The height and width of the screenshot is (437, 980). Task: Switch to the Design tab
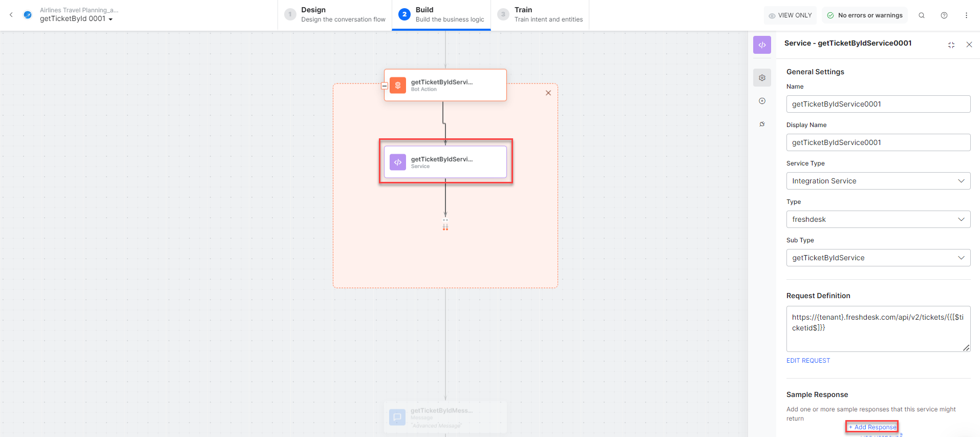pyautogui.click(x=335, y=15)
